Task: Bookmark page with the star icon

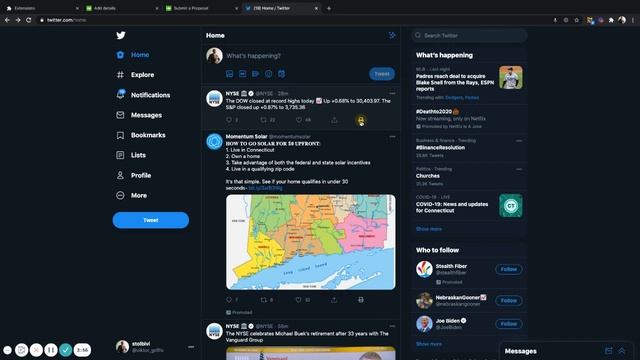Action: (576, 20)
